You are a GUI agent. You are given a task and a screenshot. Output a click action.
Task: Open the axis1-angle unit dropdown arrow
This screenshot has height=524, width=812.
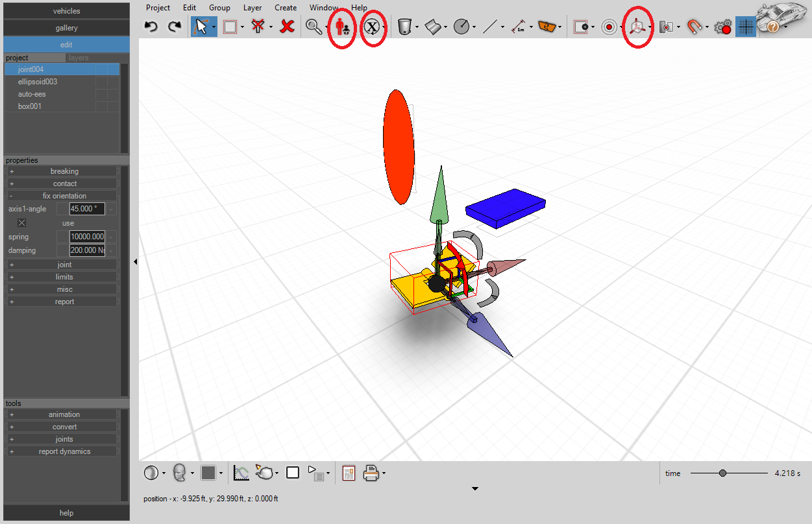pos(112,209)
